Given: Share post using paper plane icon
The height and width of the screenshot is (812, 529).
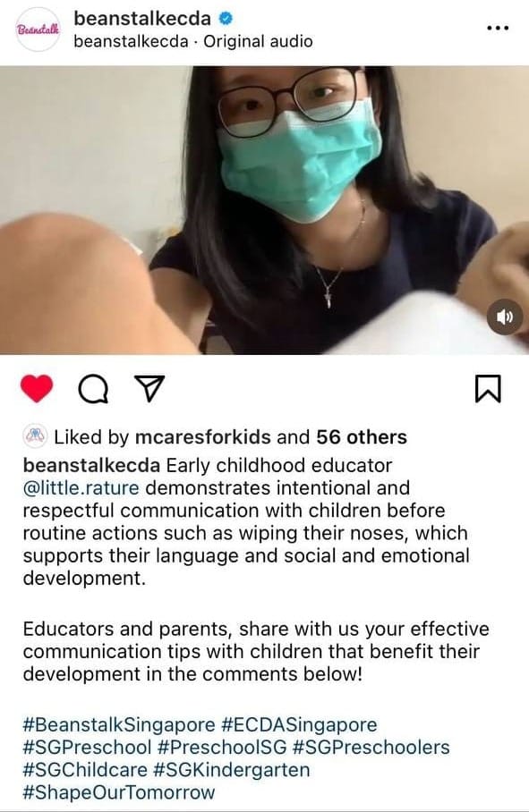Looking at the screenshot, I should click(149, 388).
